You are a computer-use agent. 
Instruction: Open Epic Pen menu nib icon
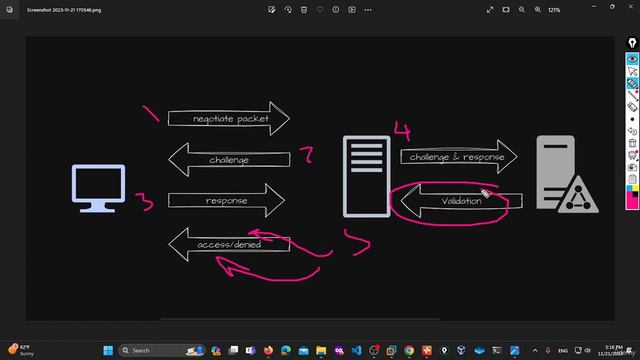pyautogui.click(x=632, y=43)
